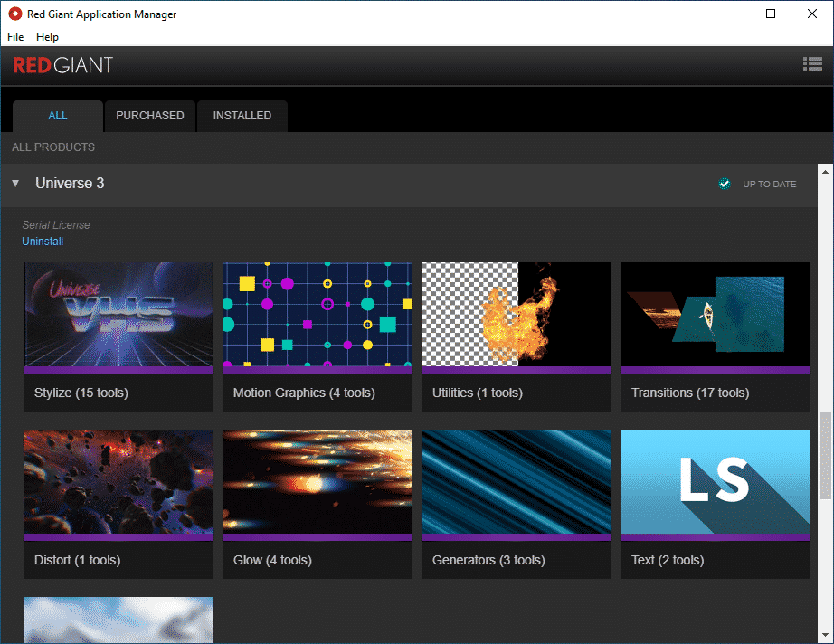Click the Red Giant logo in header

62,65
